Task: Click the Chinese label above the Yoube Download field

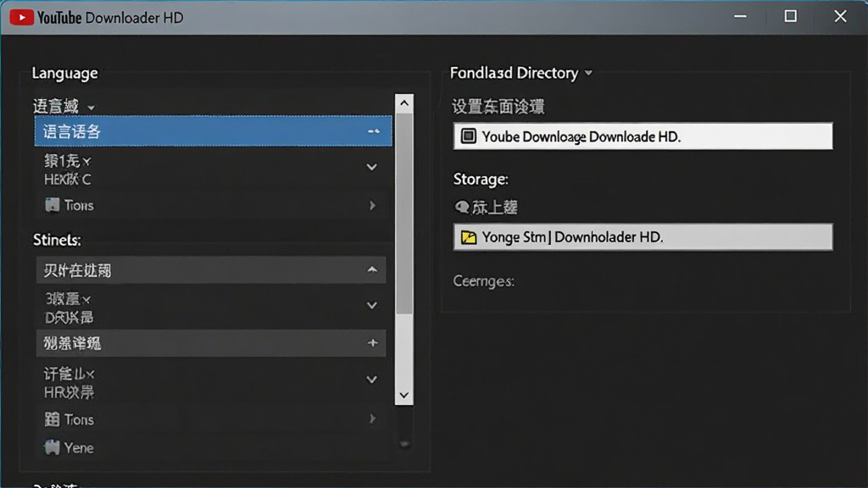Action: [498, 106]
